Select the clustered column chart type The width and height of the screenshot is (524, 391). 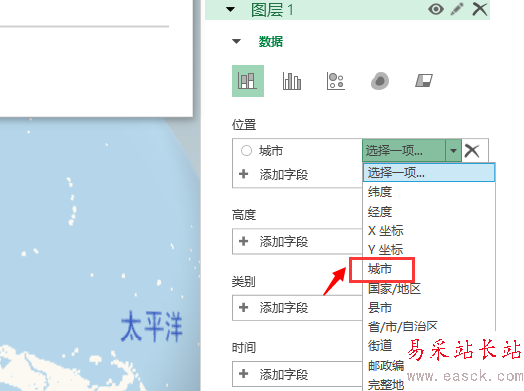(292, 81)
